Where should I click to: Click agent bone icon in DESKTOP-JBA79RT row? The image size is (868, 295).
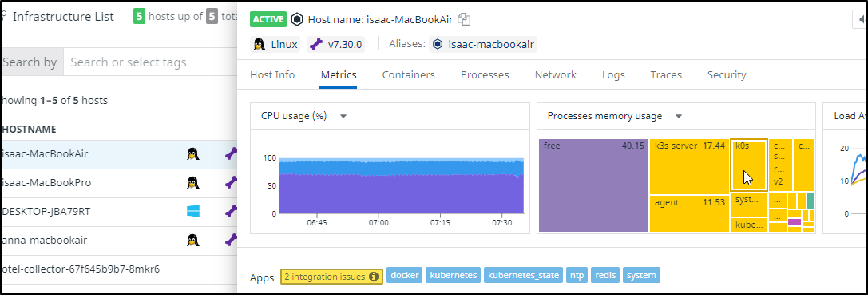click(x=231, y=211)
